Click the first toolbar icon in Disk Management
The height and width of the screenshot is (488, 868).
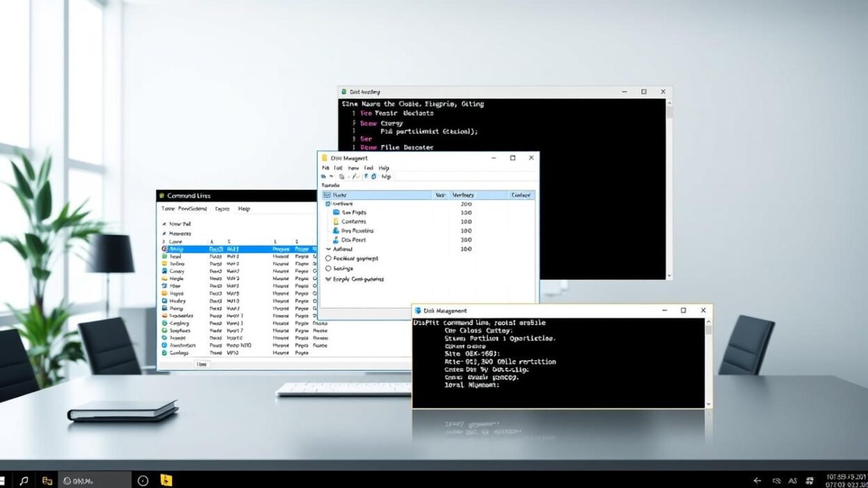[325, 177]
